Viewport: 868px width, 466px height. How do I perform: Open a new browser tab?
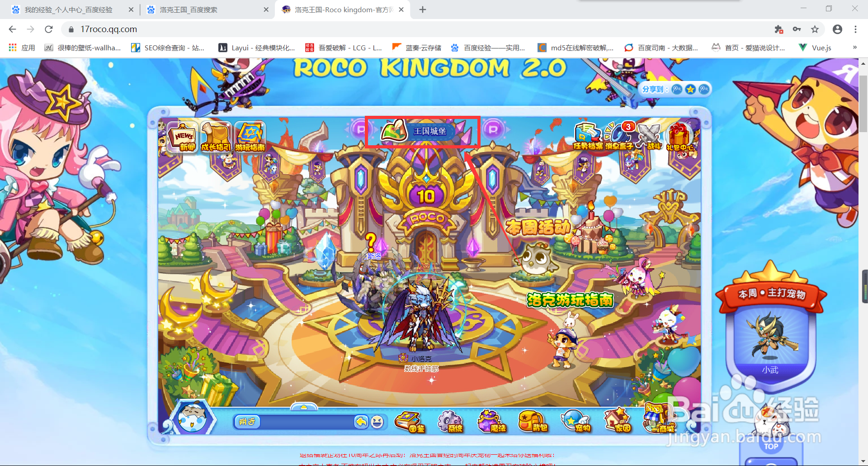point(423,10)
